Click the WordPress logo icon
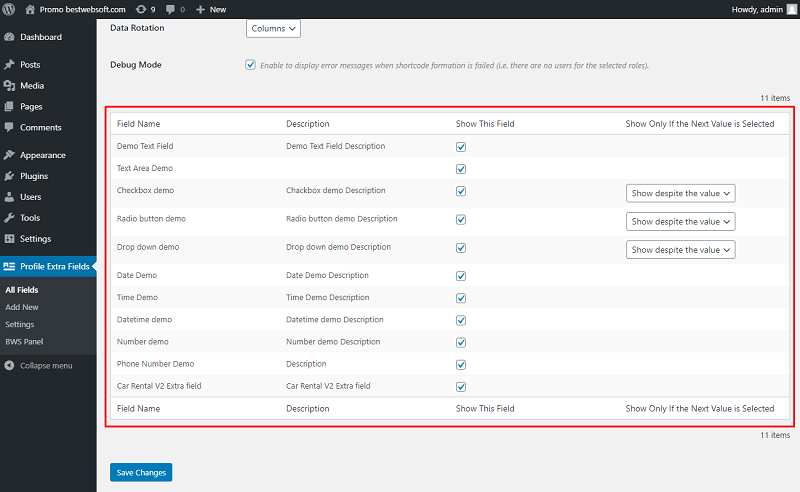The height and width of the screenshot is (492, 800). 9,9
